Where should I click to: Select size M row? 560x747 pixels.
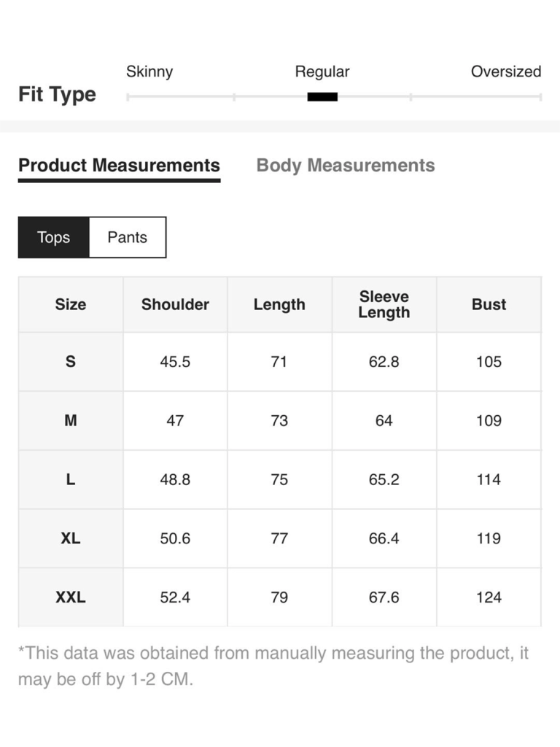pyautogui.click(x=70, y=421)
